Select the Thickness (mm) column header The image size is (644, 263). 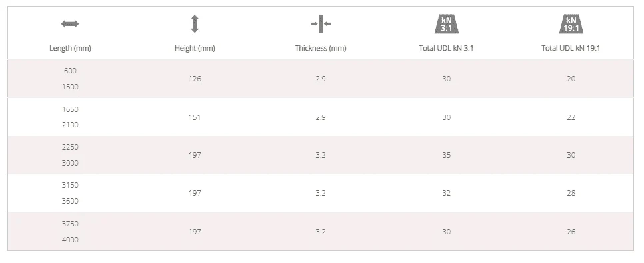pos(321,48)
